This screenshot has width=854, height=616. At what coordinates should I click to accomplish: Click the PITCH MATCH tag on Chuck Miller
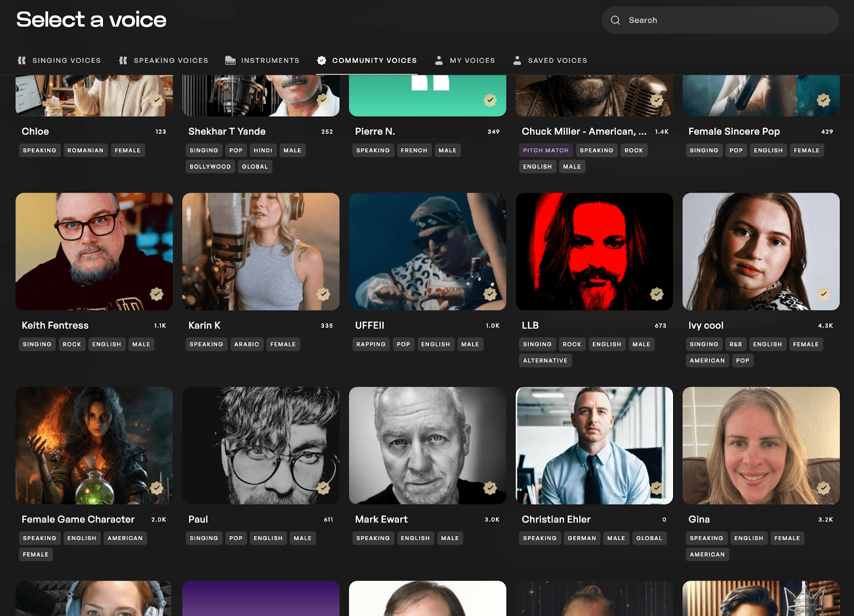545,150
